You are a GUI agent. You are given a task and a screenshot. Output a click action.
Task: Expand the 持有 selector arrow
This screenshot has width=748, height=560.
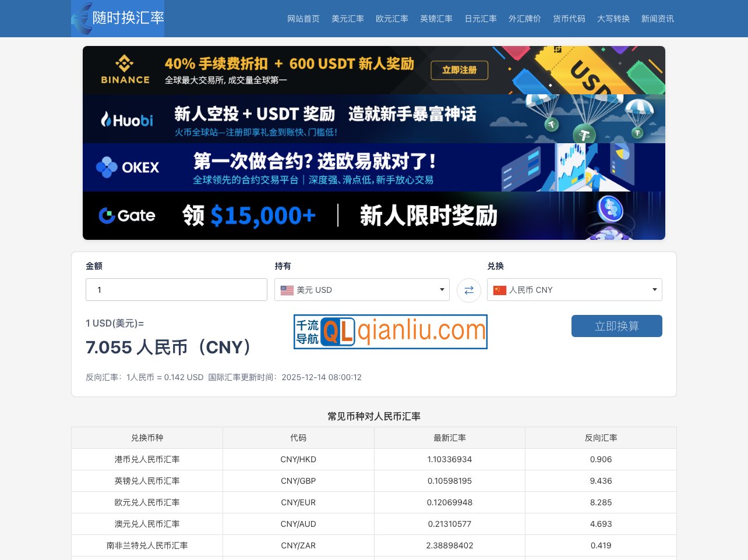(x=442, y=289)
